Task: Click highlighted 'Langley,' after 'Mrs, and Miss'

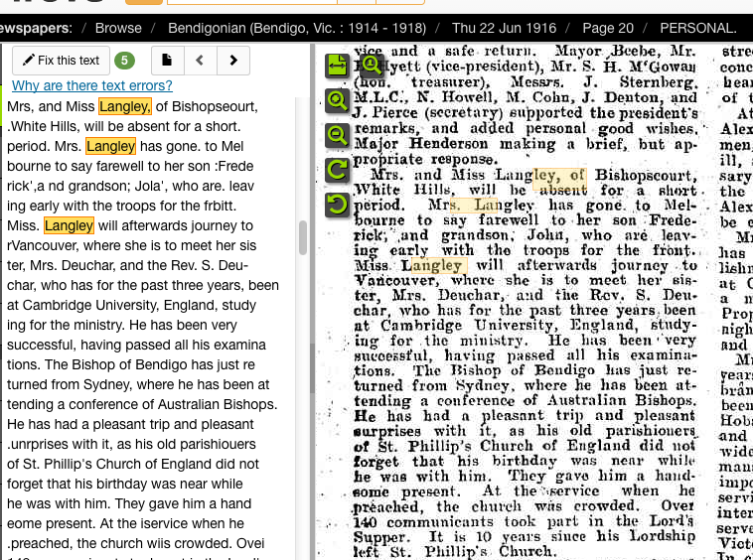Action: click(x=125, y=106)
